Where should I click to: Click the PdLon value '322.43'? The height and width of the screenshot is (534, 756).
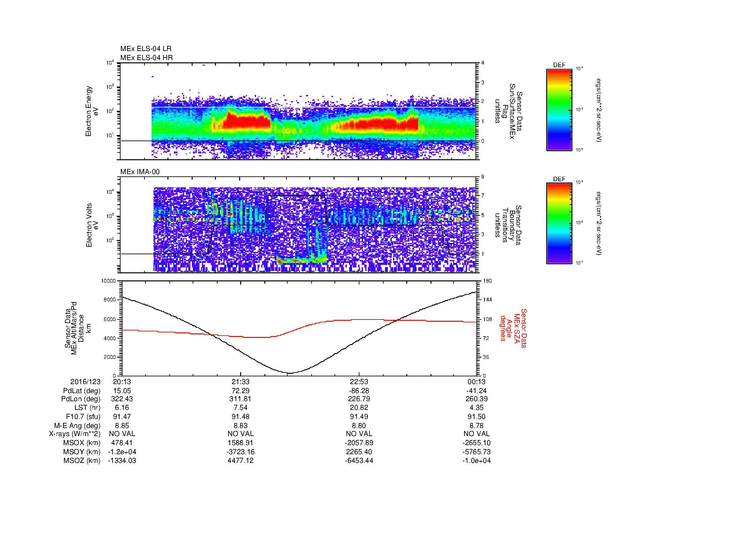pyautogui.click(x=122, y=399)
